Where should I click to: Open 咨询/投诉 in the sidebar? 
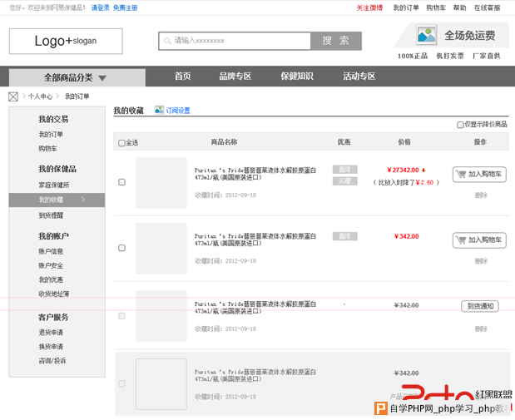[x=52, y=361]
